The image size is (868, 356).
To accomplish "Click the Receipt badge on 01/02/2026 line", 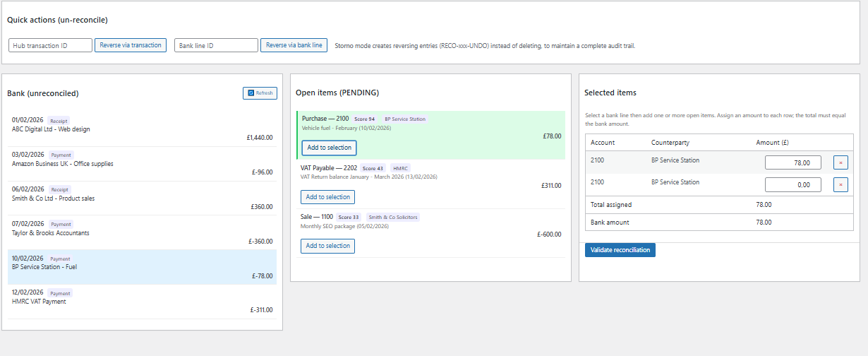I will 59,121.
